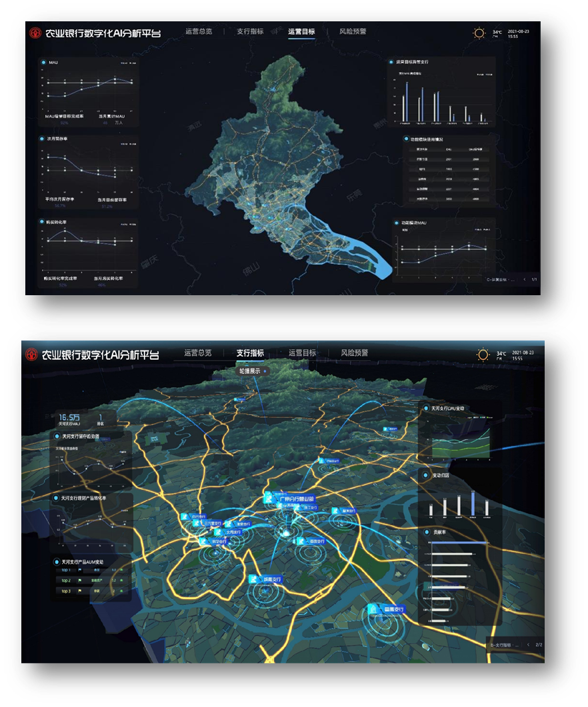The image size is (588, 707).
Task: Go to the previous page beside 2/2
Action: click(x=528, y=645)
